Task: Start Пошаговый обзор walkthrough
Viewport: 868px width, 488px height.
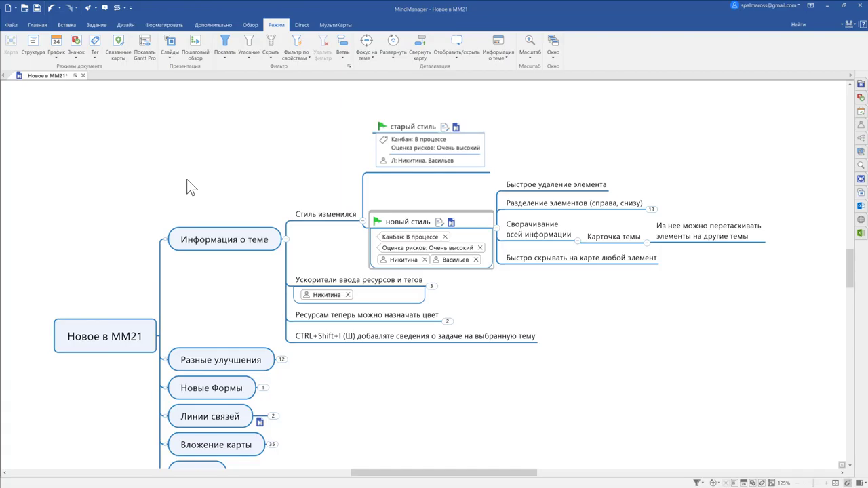Action: (x=195, y=48)
